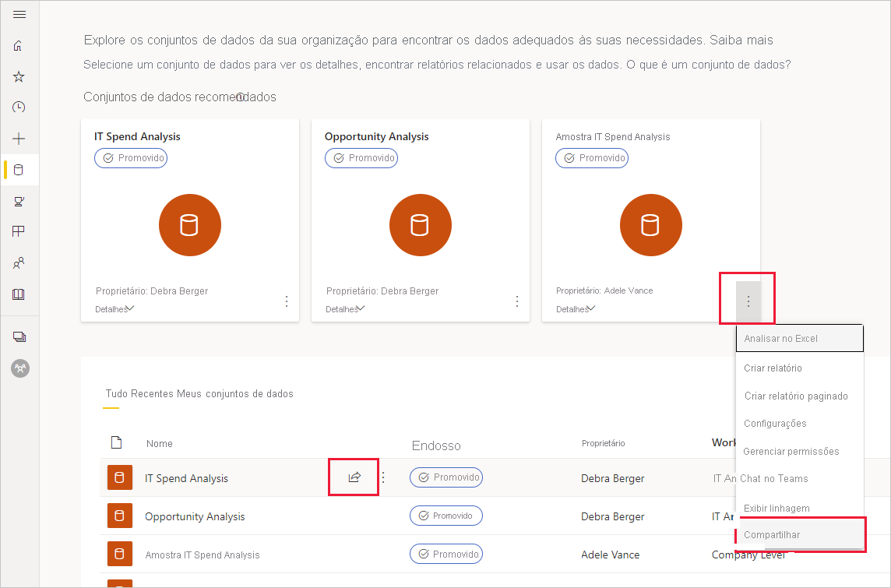Choose Analisar no Excel menu item
Screen dimensions: 891x588
point(800,339)
